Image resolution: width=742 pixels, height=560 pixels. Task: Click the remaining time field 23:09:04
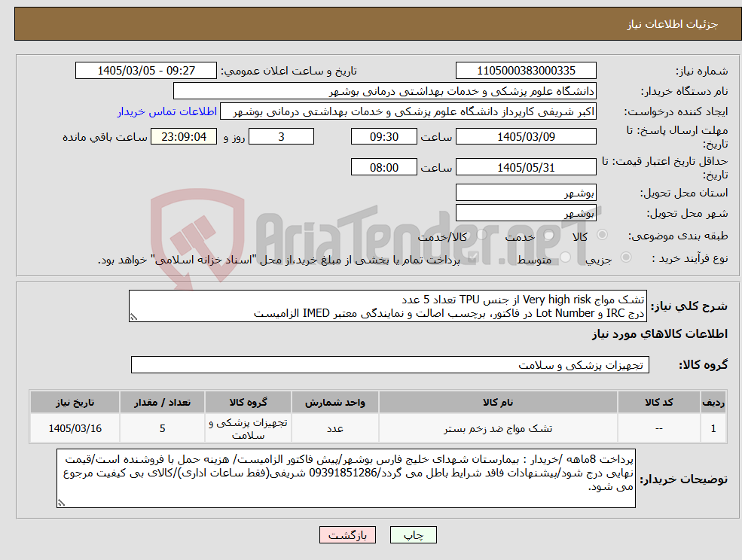184,137
